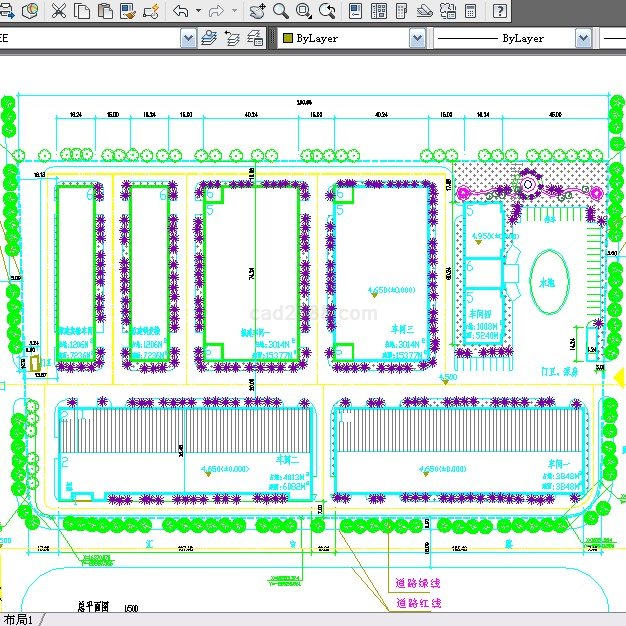The height and width of the screenshot is (626, 626).
Task: Click the Cut scissors icon
Action: click(x=58, y=11)
